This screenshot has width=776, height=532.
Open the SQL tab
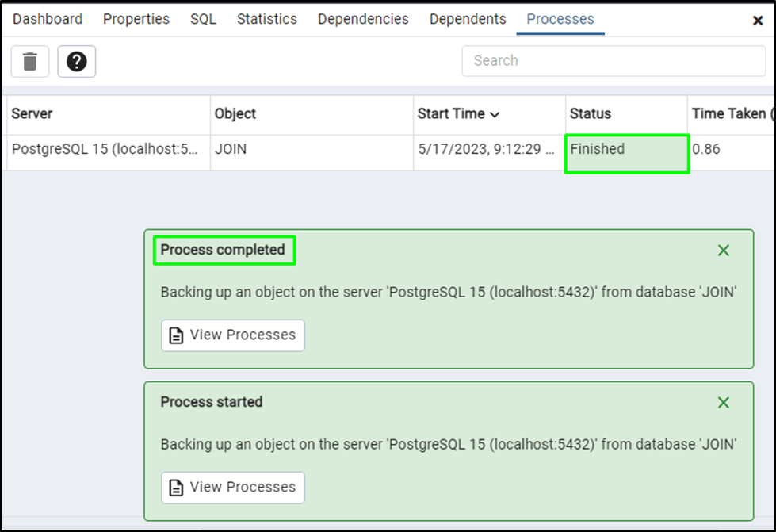(x=203, y=19)
